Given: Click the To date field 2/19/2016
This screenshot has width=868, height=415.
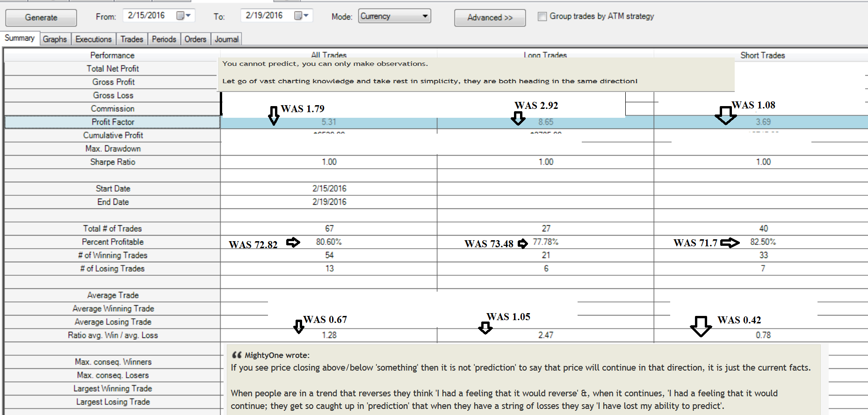Looking at the screenshot, I should [265, 15].
